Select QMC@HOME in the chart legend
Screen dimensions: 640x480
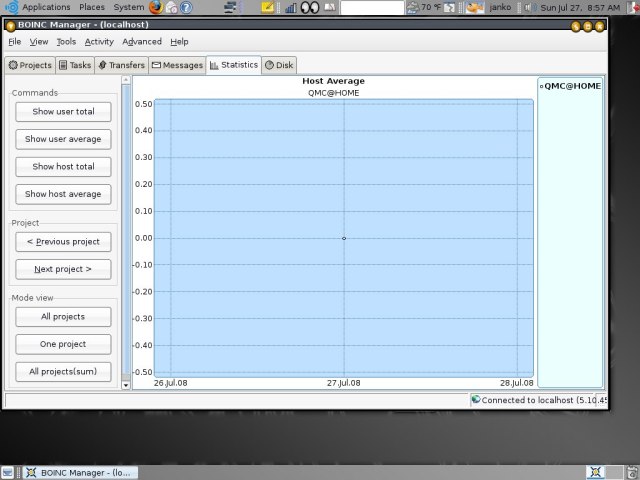(x=570, y=86)
